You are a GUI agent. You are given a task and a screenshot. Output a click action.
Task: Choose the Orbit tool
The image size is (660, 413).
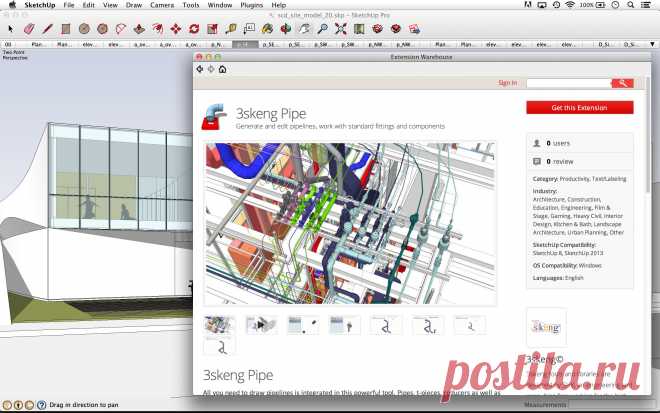286,29
